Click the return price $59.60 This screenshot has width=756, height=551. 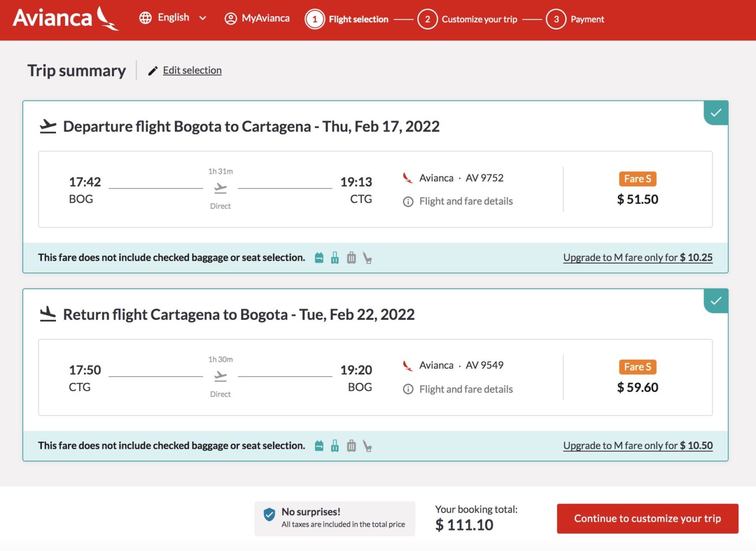(x=638, y=387)
